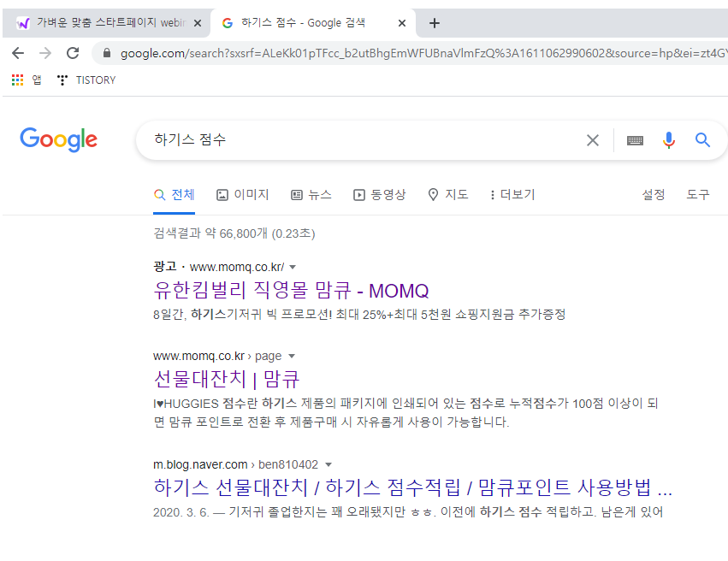Close the 가벼운 맞춤 스타트페이지 tab
728x561 pixels.
pos(198,23)
